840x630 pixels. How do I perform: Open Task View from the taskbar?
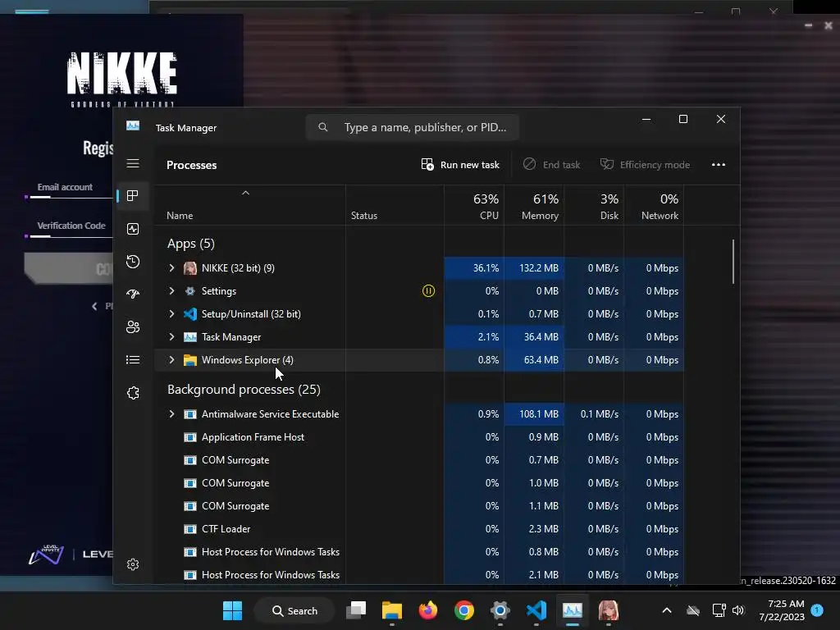point(356,610)
